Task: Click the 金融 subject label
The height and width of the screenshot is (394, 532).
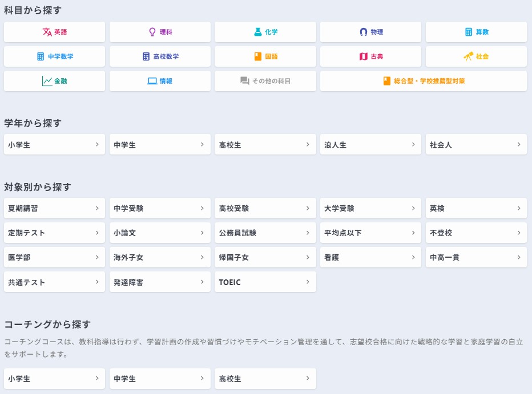Action: coord(61,81)
